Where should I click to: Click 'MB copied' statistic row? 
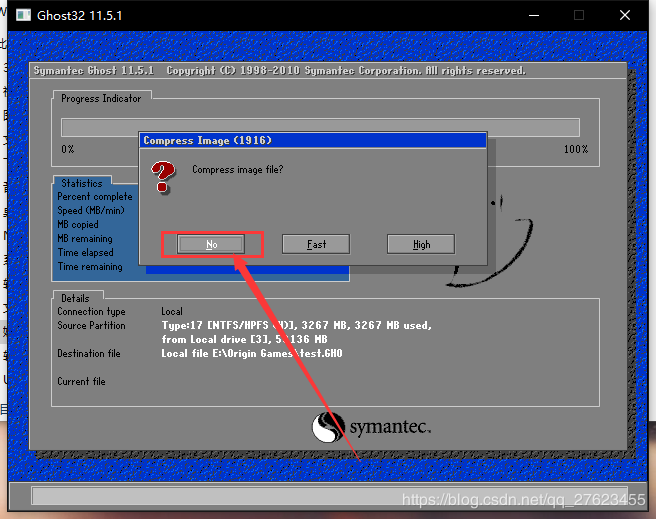coord(78,225)
